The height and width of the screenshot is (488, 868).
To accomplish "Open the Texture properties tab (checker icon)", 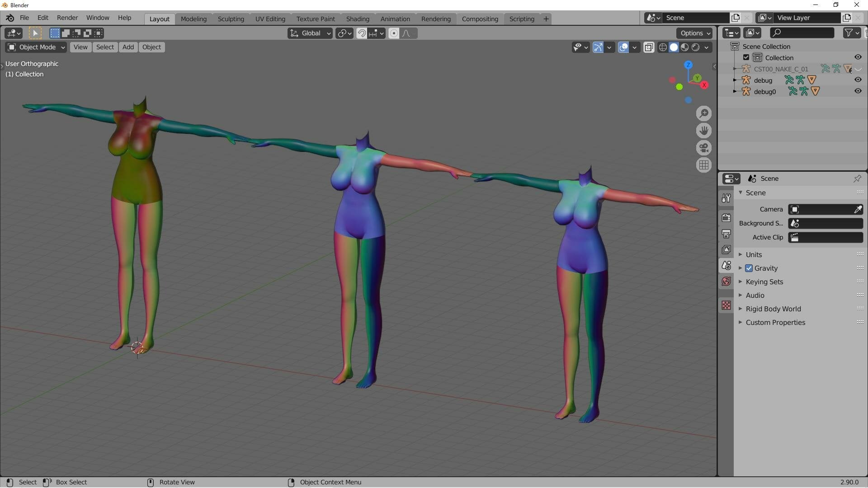I will 726,305.
